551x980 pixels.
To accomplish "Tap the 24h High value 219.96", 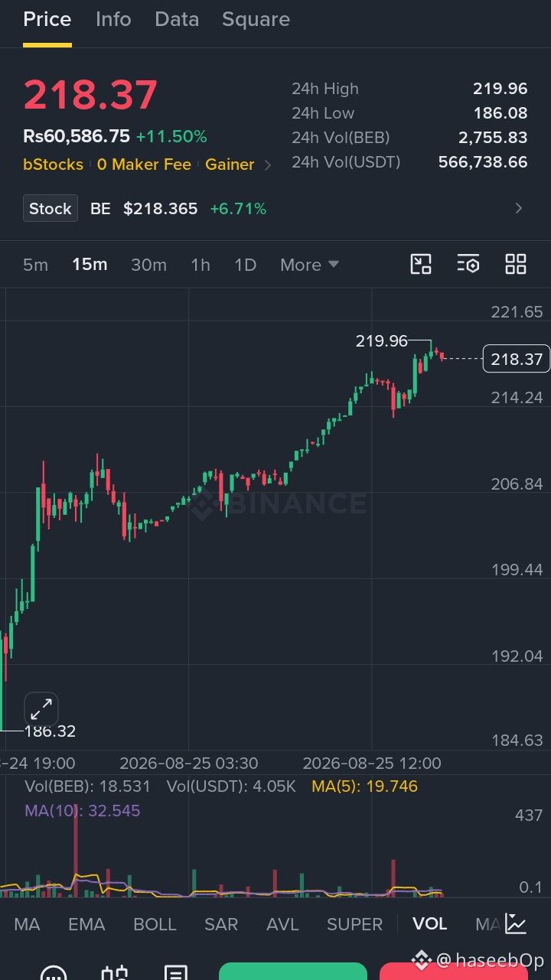I will [x=500, y=89].
